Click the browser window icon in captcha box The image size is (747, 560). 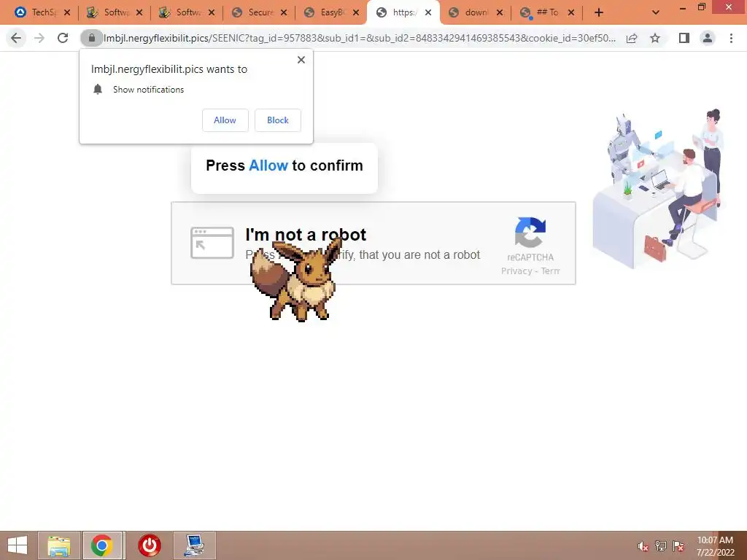(212, 243)
